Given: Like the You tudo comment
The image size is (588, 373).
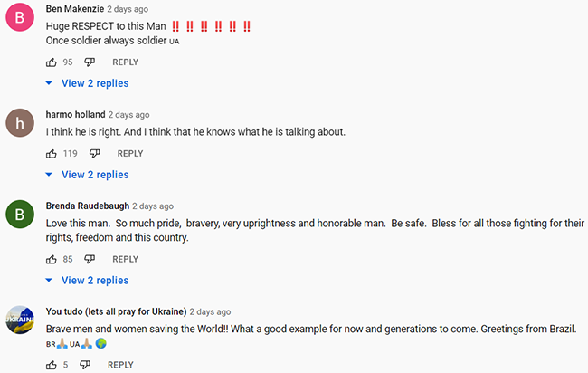Looking at the screenshot, I should (52, 365).
